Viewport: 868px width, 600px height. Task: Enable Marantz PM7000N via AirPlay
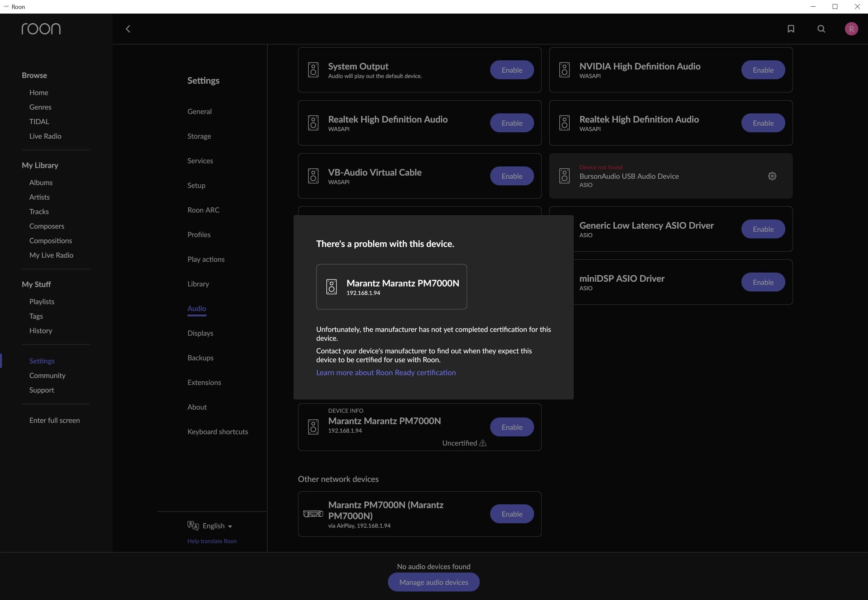tap(512, 514)
